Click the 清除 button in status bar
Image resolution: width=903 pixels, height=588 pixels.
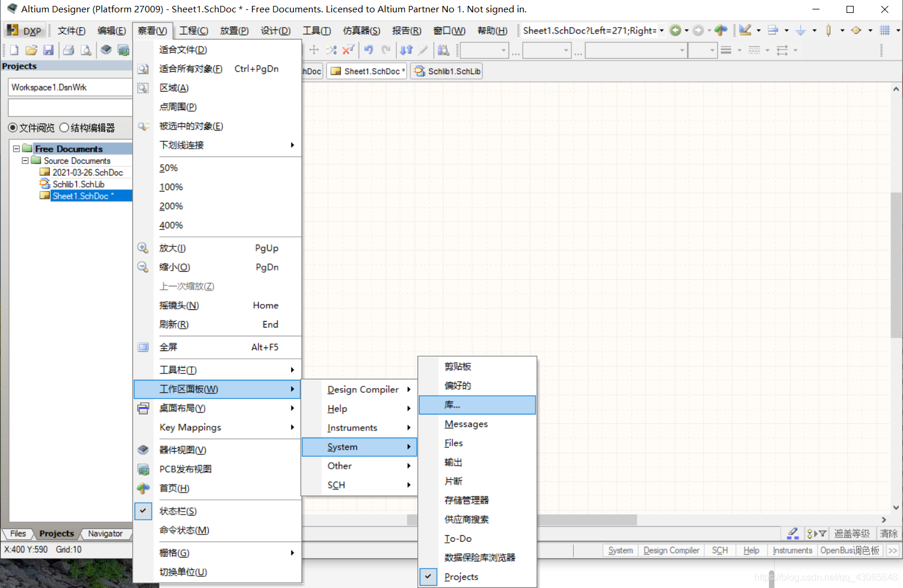pyautogui.click(x=888, y=534)
